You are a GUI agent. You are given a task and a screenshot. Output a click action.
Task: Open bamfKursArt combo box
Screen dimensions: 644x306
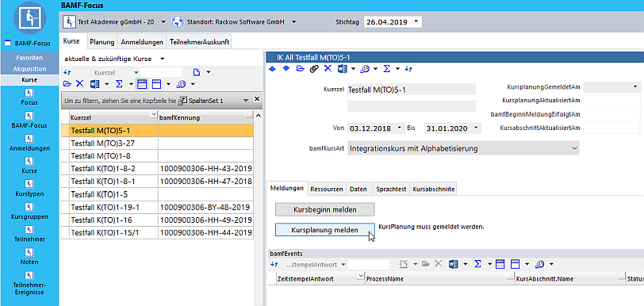click(x=463, y=148)
